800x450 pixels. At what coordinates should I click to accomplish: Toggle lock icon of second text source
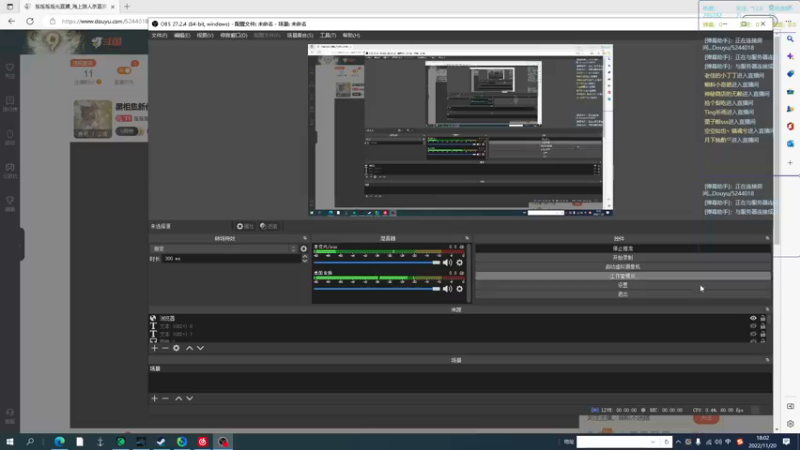[x=763, y=334]
